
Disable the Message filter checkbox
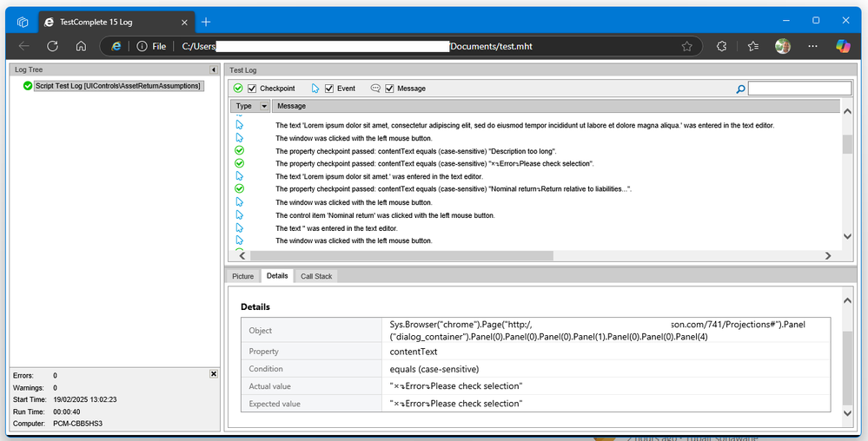[389, 89]
